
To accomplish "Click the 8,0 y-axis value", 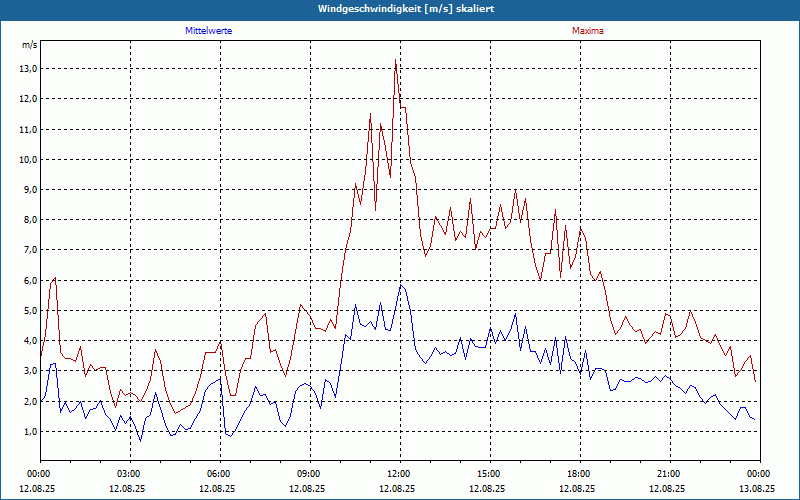I will point(30,220).
